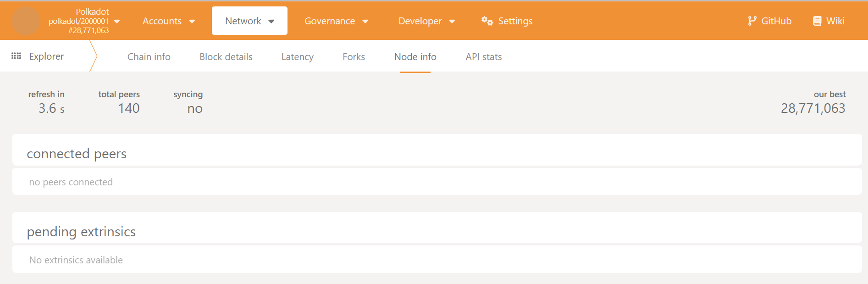
Task: Expand the Network dropdown caret
Action: [x=271, y=22]
